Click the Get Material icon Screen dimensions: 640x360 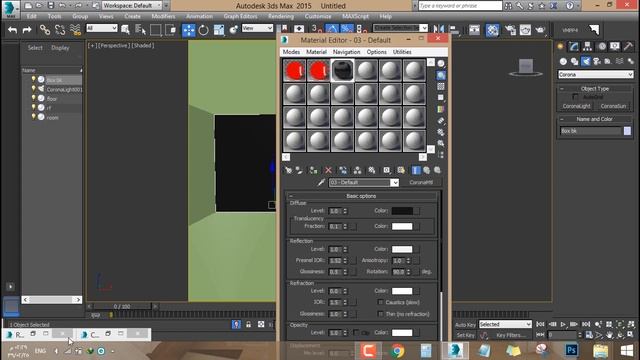pyautogui.click(x=288, y=170)
